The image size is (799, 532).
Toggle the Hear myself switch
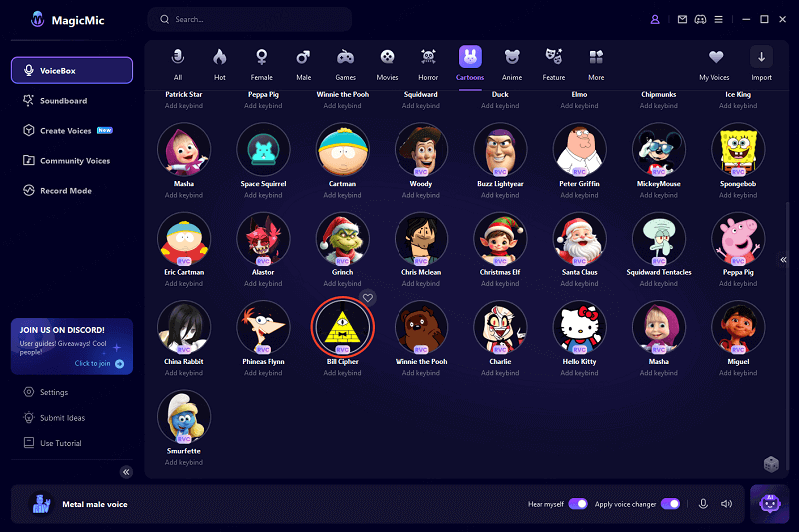[x=578, y=504]
